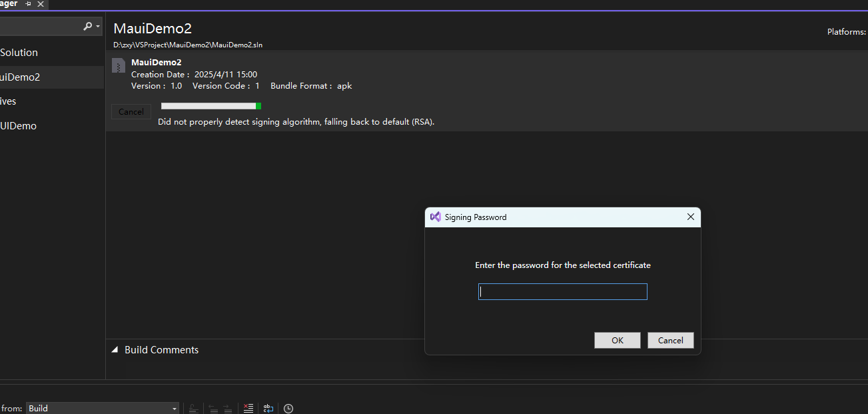Select the MauiDemo2 project in sidebar
This screenshot has height=414, width=868.
tap(52, 77)
